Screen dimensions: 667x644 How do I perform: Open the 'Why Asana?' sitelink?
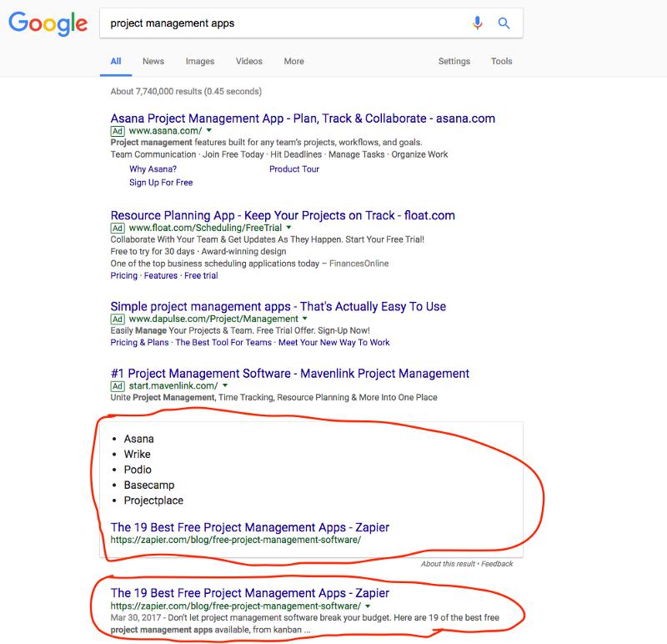pyautogui.click(x=153, y=169)
